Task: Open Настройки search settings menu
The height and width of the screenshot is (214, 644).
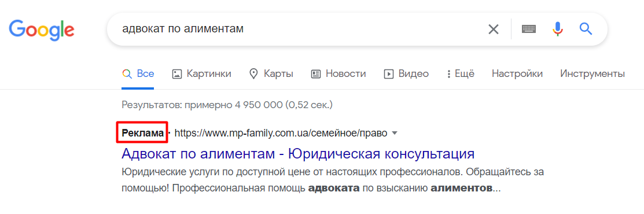Action: pyautogui.click(x=517, y=74)
